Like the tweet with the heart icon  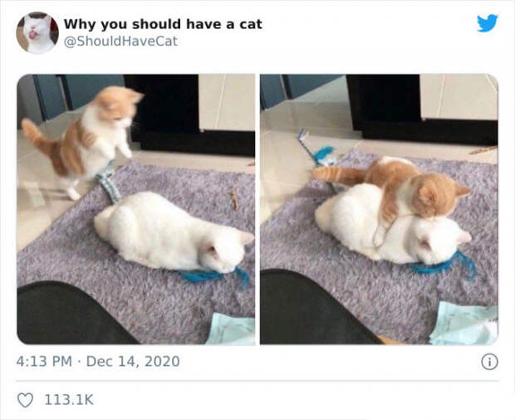[x=25, y=400]
